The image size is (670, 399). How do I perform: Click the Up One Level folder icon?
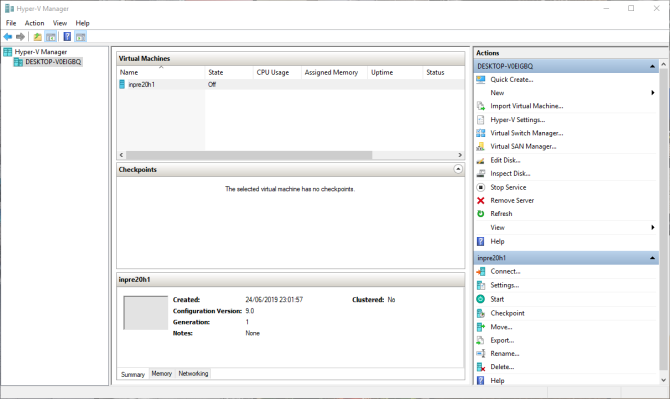38,37
